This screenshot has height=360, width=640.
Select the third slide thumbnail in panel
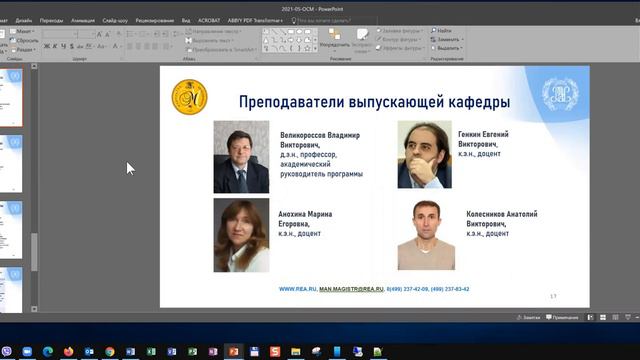(11, 229)
